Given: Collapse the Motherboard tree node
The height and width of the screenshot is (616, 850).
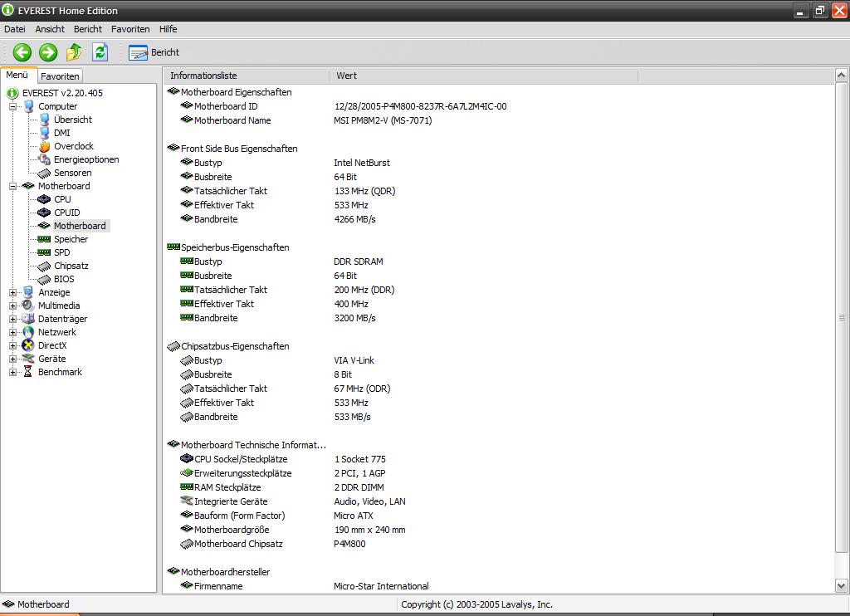Looking at the screenshot, I should click(13, 186).
